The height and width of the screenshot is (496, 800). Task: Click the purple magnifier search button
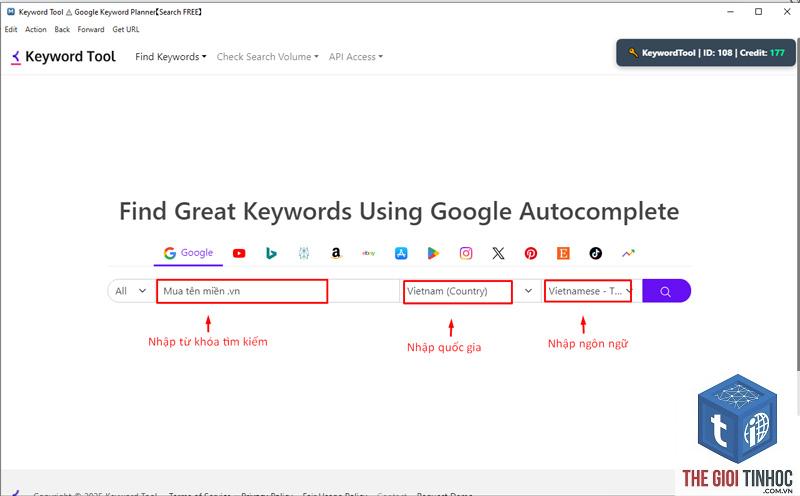666,291
